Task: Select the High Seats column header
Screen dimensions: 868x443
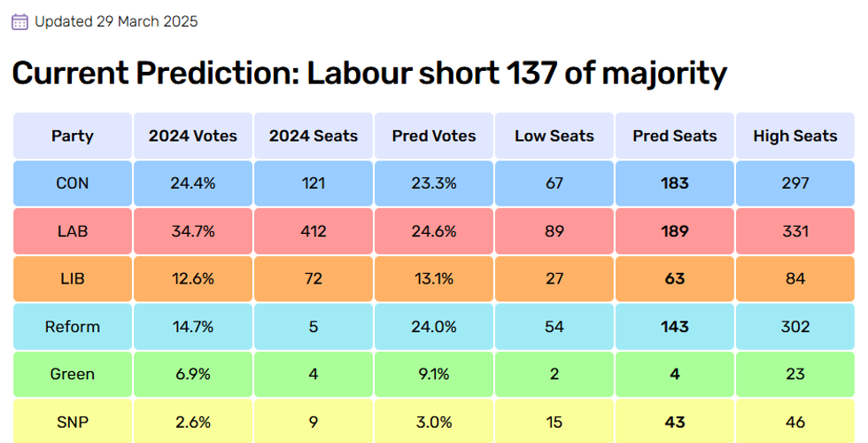Action: pos(795,136)
